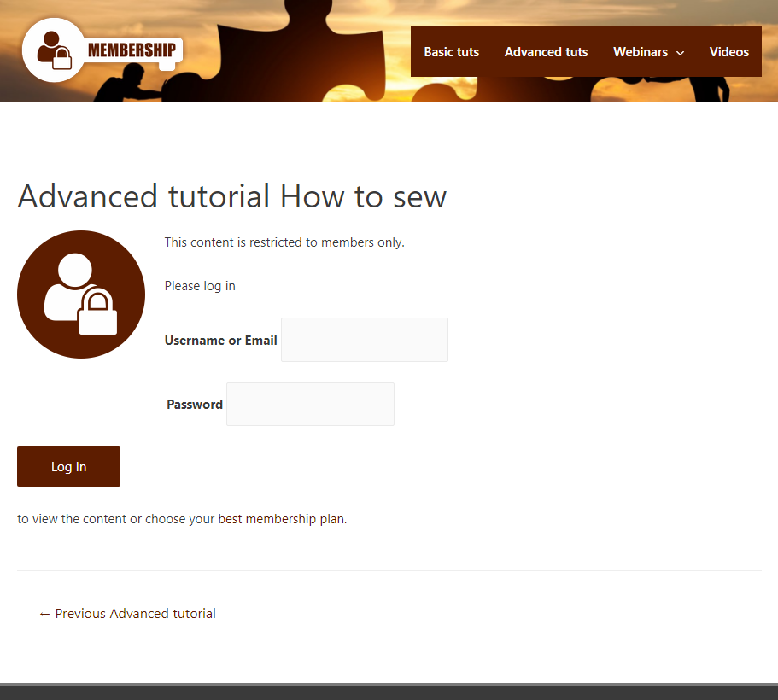
Task: Open the Webinars menu item
Action: click(640, 51)
